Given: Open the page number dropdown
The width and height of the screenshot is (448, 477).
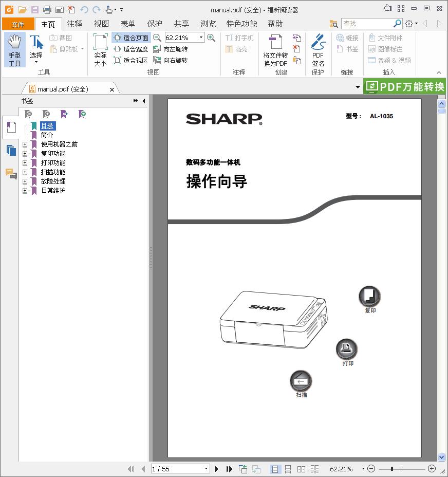Looking at the screenshot, I should (206, 469).
